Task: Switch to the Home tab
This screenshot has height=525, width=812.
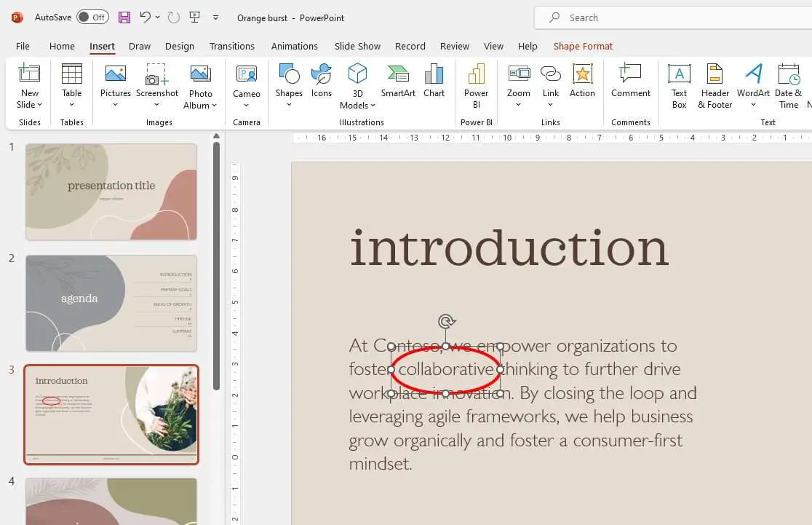Action: click(x=62, y=46)
